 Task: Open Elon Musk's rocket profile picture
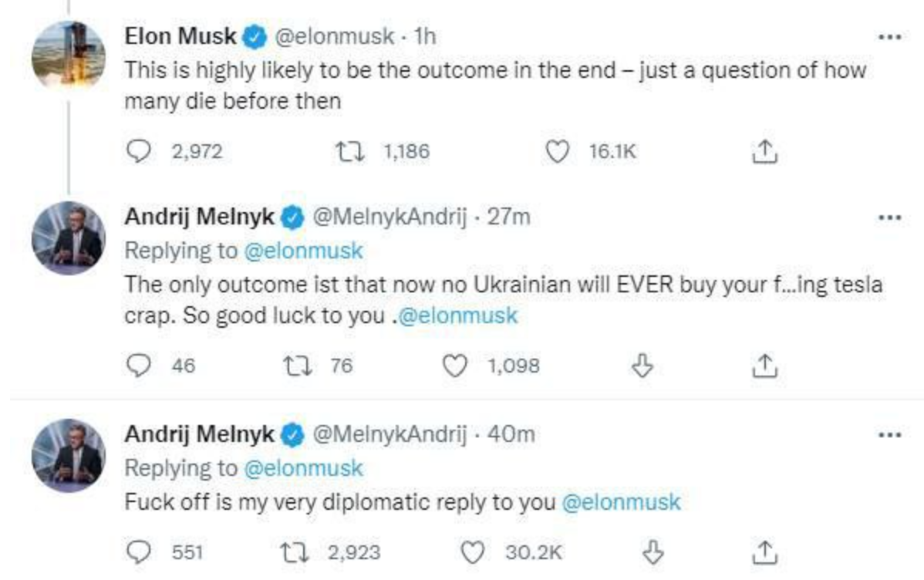point(68,54)
